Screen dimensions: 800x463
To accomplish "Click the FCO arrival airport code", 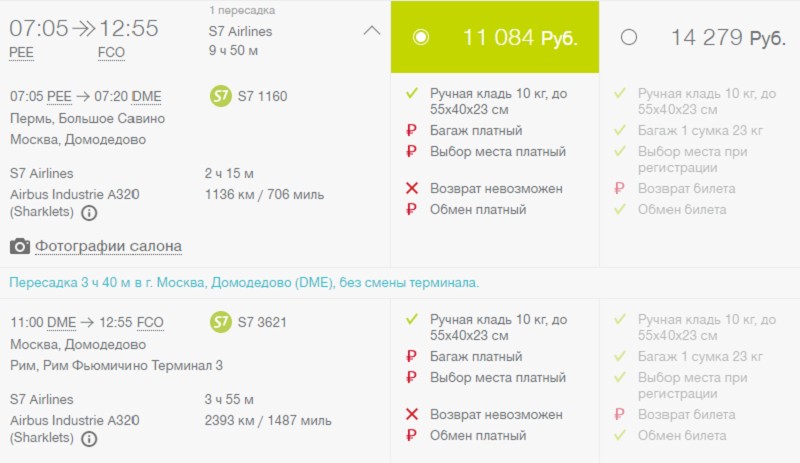I will 111,53.
